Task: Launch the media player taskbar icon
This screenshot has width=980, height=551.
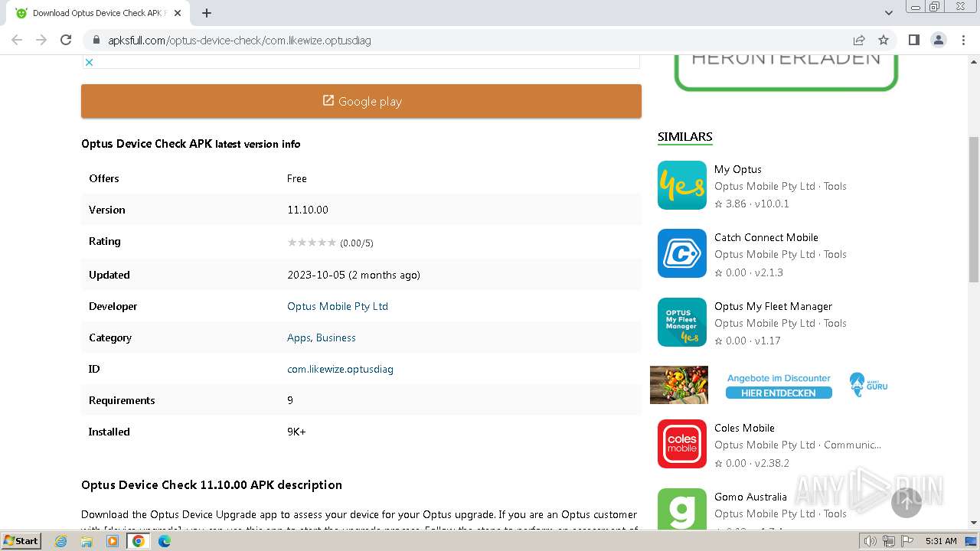Action: pyautogui.click(x=113, y=541)
